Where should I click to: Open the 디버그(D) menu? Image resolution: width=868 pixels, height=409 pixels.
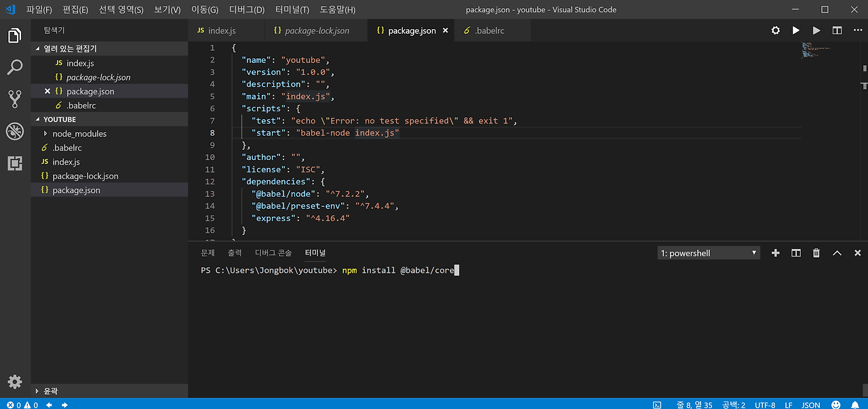tap(247, 9)
